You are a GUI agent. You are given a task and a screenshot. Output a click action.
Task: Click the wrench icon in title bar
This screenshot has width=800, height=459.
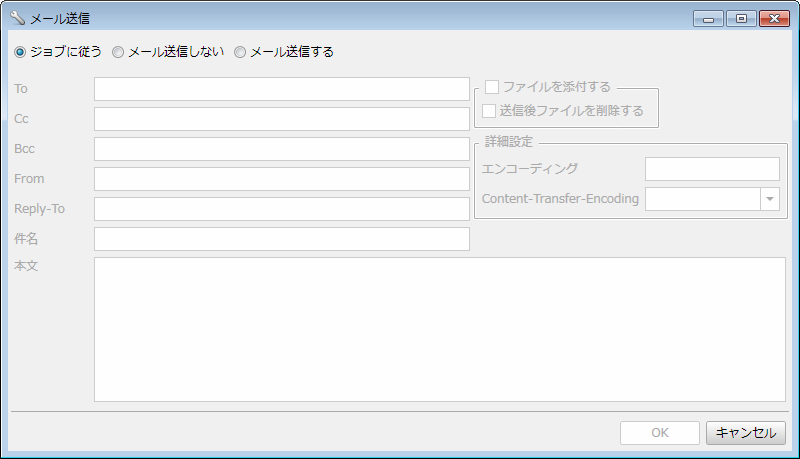click(17, 18)
